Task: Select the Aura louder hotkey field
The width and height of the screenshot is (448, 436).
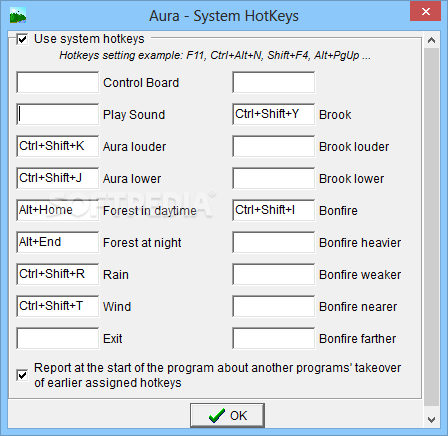Action: pyautogui.click(x=58, y=146)
